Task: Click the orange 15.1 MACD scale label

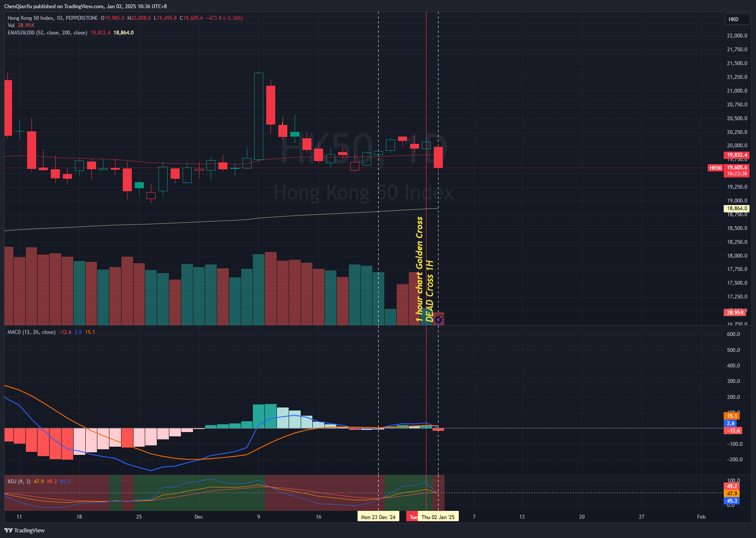Action: [x=732, y=416]
